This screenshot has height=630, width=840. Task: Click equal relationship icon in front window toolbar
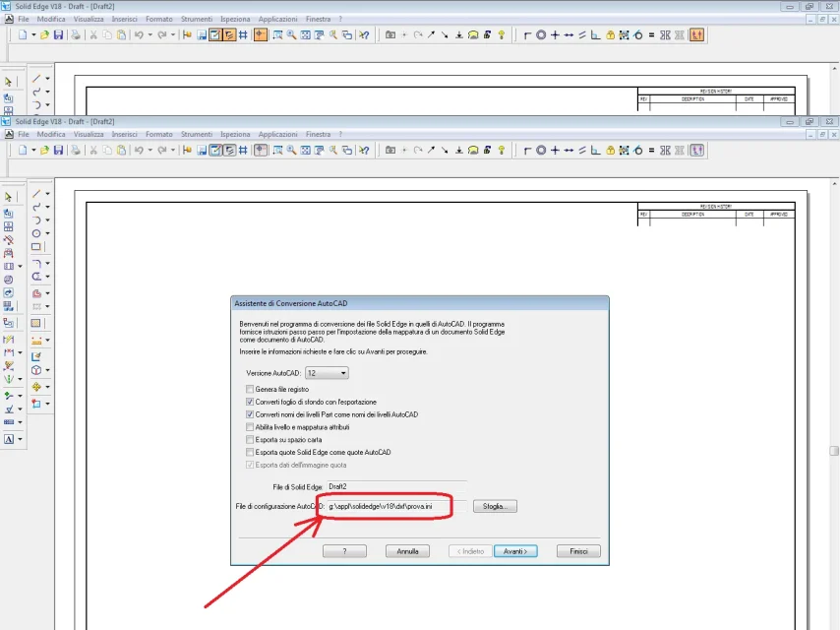point(651,151)
